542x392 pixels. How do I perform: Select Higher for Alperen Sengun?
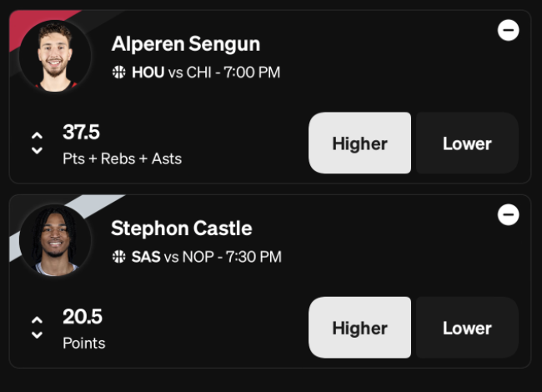[360, 143]
